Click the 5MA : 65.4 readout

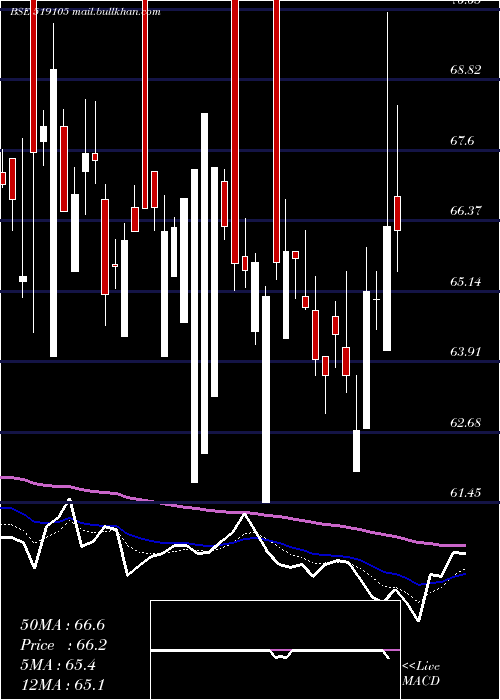pos(58,665)
